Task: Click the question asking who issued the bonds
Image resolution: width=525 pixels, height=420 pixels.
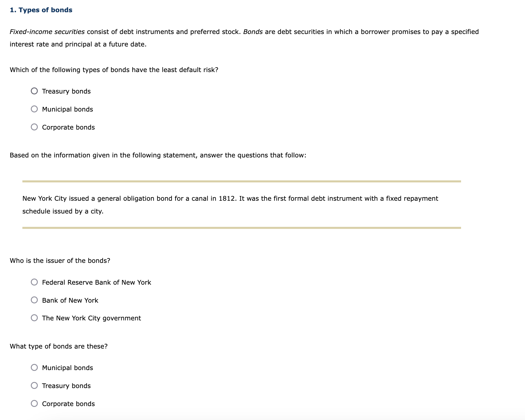Action: pos(60,261)
